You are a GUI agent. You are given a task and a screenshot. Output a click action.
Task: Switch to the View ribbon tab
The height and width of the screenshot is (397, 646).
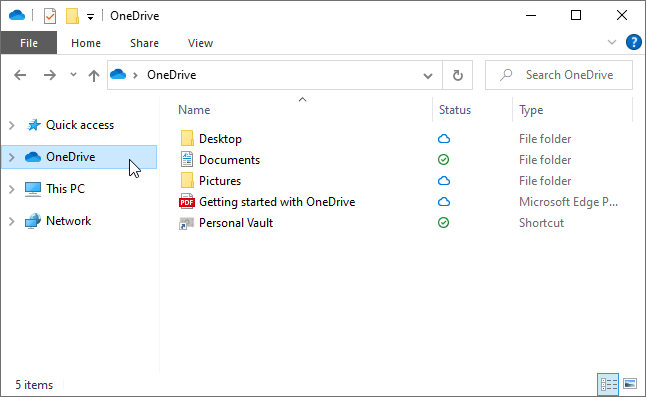pyautogui.click(x=200, y=43)
